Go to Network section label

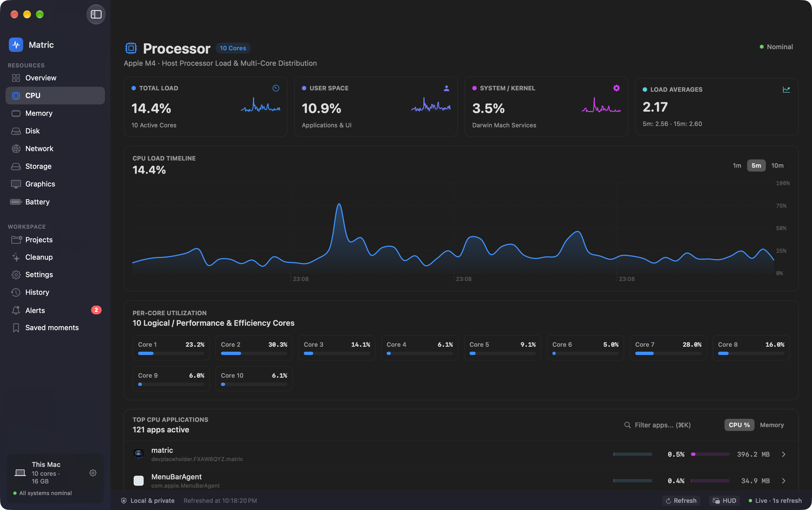(x=39, y=148)
